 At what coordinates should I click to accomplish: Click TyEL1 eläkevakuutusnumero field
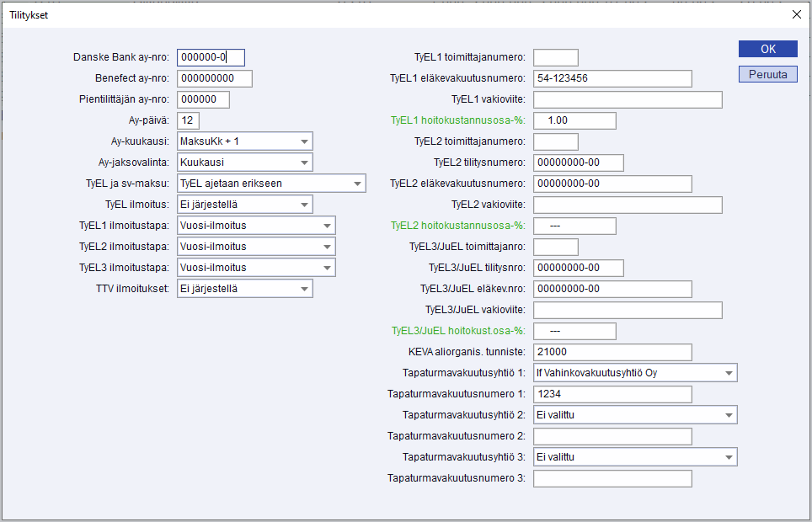click(612, 78)
